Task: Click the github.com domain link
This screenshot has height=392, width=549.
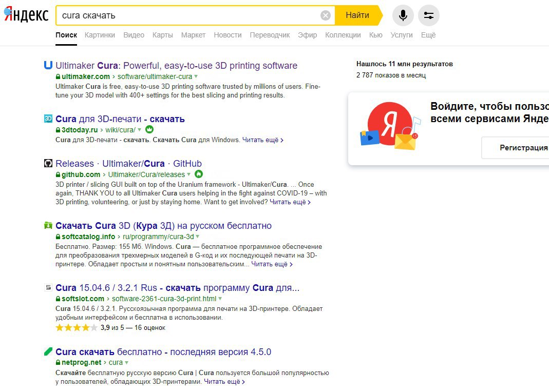Action: pyautogui.click(x=81, y=174)
